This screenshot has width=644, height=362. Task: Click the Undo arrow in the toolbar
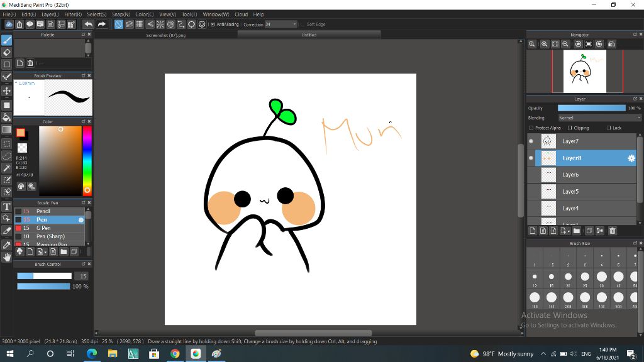[88, 25]
